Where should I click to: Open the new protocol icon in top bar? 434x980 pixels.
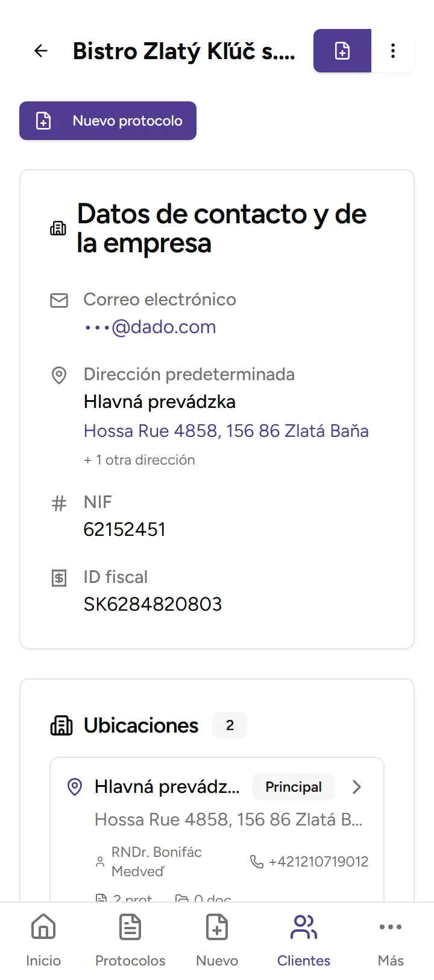click(x=342, y=51)
